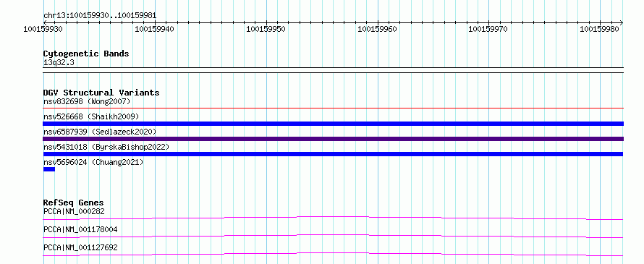644x264 pixels.
Task: Click the magenta PCCA|NM_001127692 intron line
Action: [334, 254]
